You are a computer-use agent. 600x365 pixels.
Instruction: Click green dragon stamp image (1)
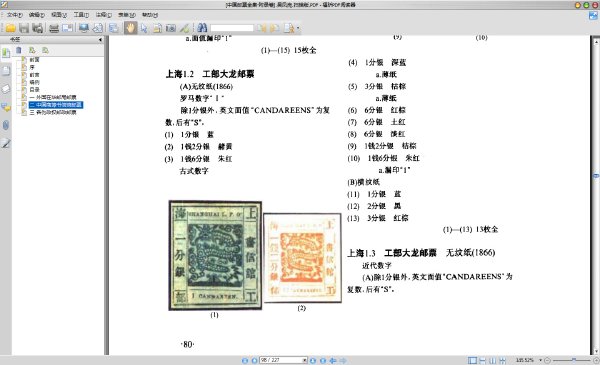(215, 255)
